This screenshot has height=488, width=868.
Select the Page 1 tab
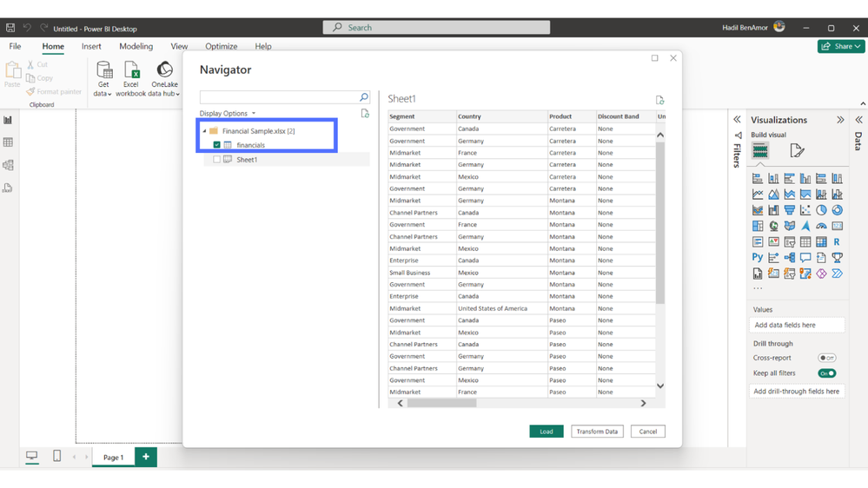click(114, 458)
